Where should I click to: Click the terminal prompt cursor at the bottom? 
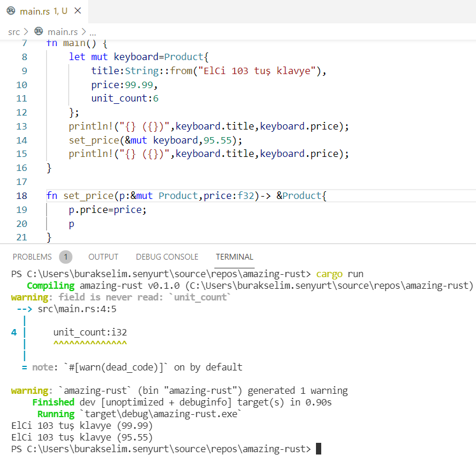(318, 449)
